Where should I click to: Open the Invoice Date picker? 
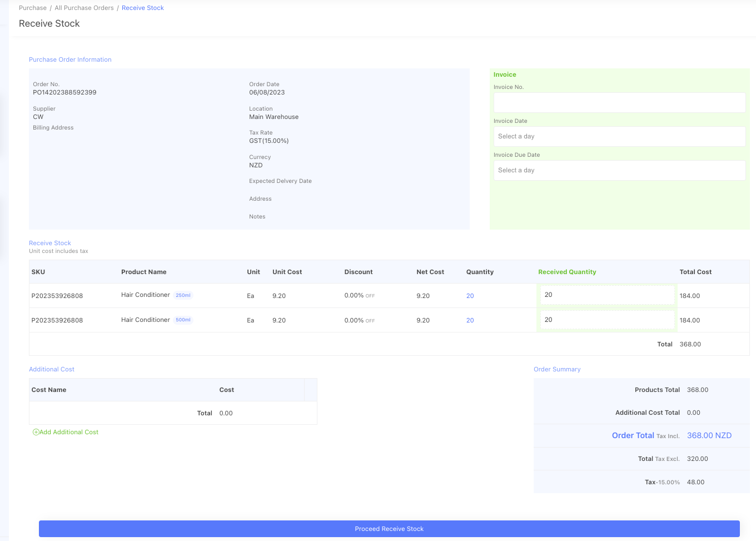[x=619, y=136]
